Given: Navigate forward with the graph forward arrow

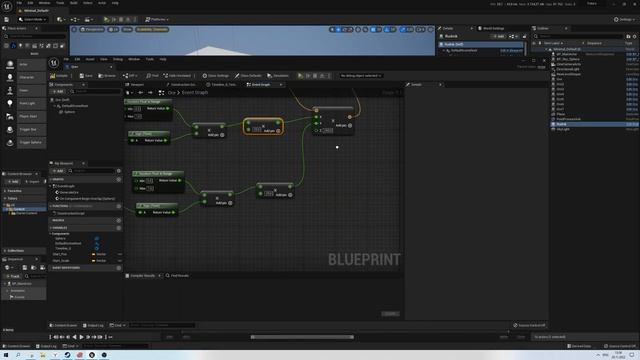Looking at the screenshot, I should (x=150, y=93).
